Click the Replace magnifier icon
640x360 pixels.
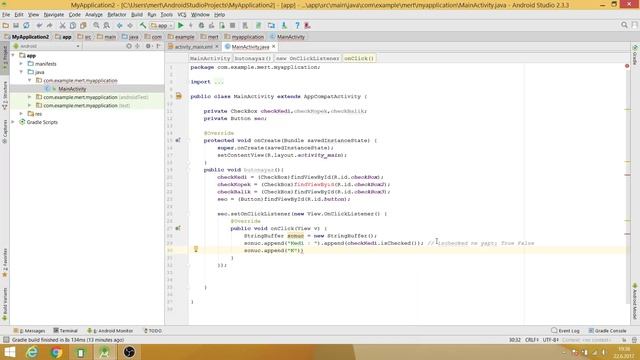(x=106, y=25)
